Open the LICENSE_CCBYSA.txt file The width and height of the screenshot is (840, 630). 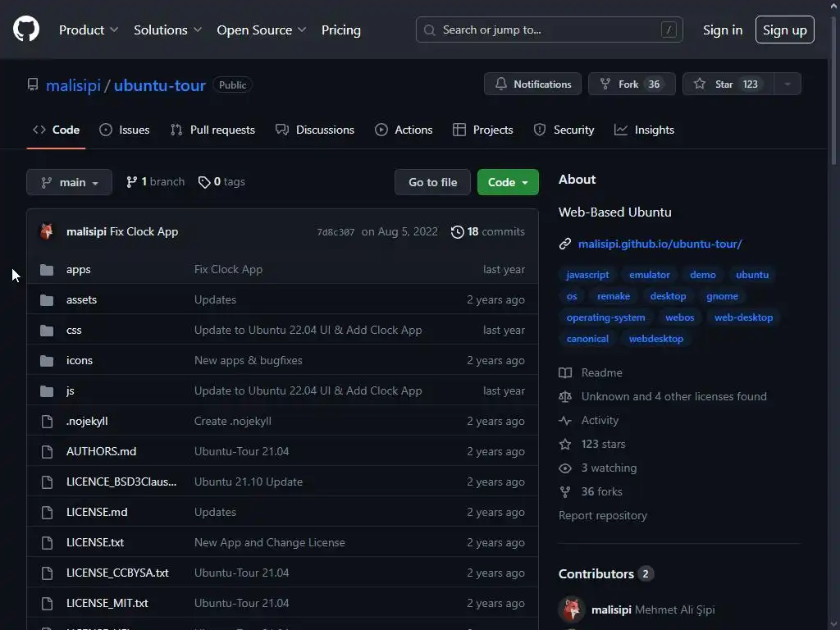point(117,573)
